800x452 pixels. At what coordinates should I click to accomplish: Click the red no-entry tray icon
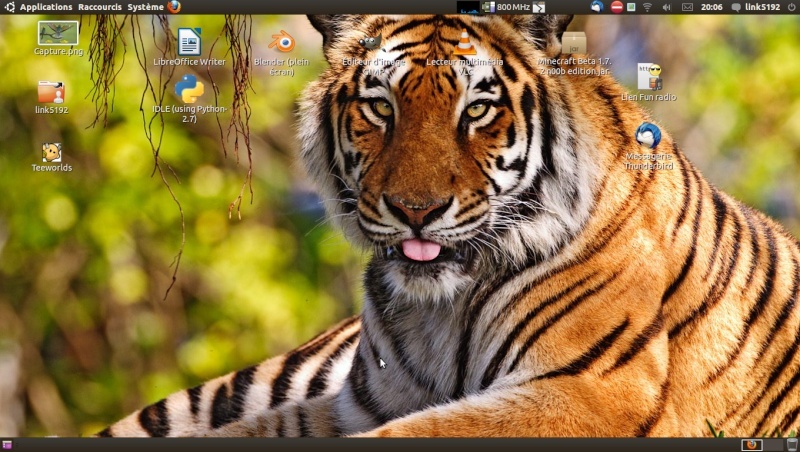click(x=617, y=7)
